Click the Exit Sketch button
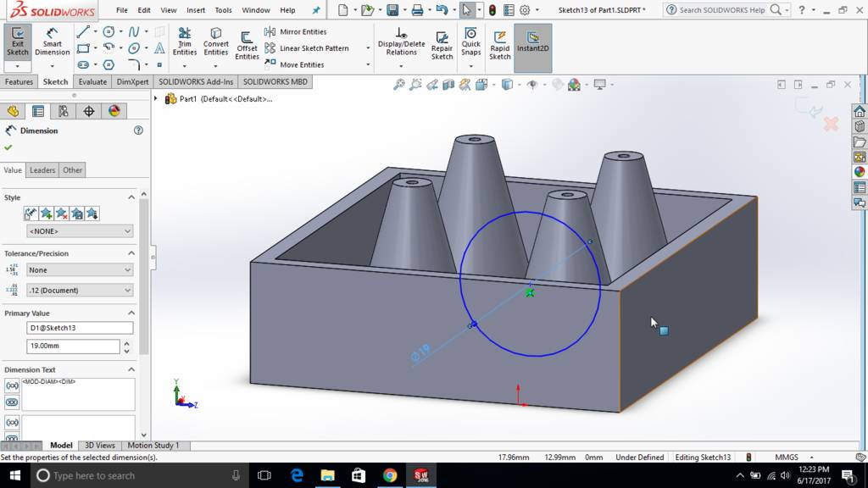 pyautogui.click(x=17, y=42)
